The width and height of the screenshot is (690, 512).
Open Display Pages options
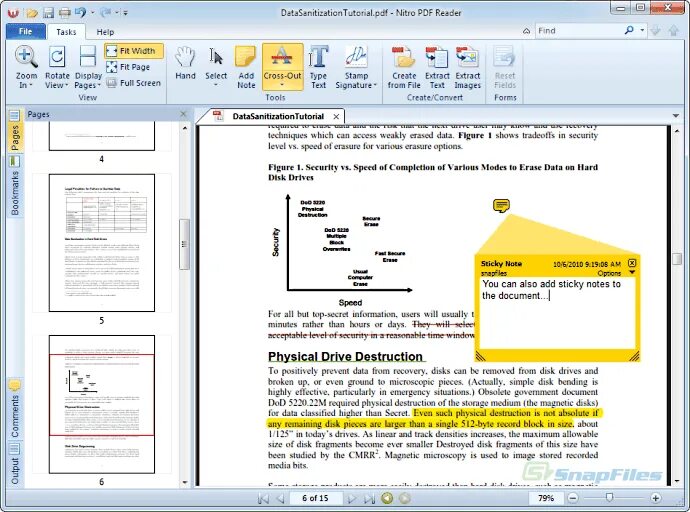[x=88, y=67]
